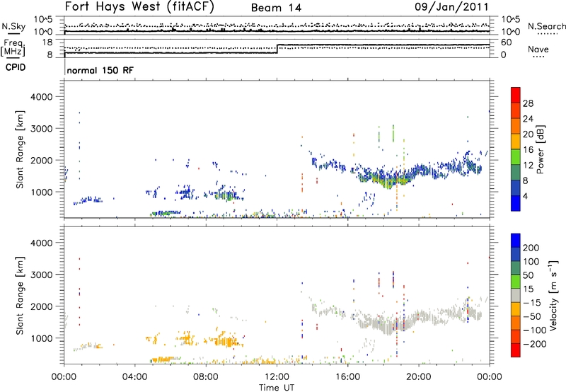The image size is (566, 392).
Task: Click the "Nave" legend label
Action: (x=538, y=49)
